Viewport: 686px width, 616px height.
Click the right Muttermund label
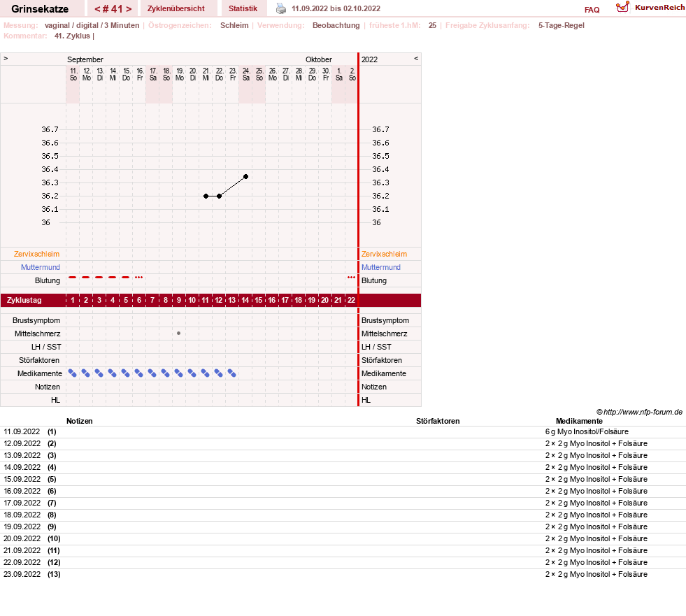380,267
